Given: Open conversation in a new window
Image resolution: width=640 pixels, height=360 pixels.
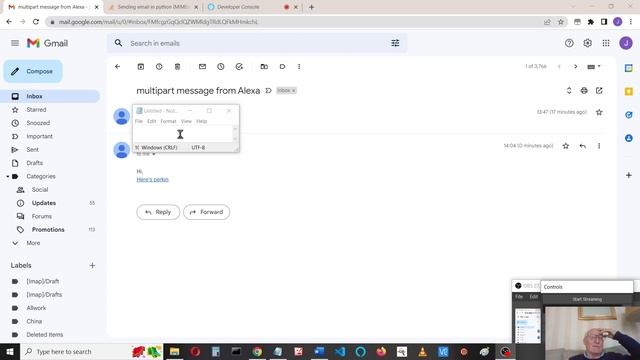Looking at the screenshot, I should click(x=599, y=91).
